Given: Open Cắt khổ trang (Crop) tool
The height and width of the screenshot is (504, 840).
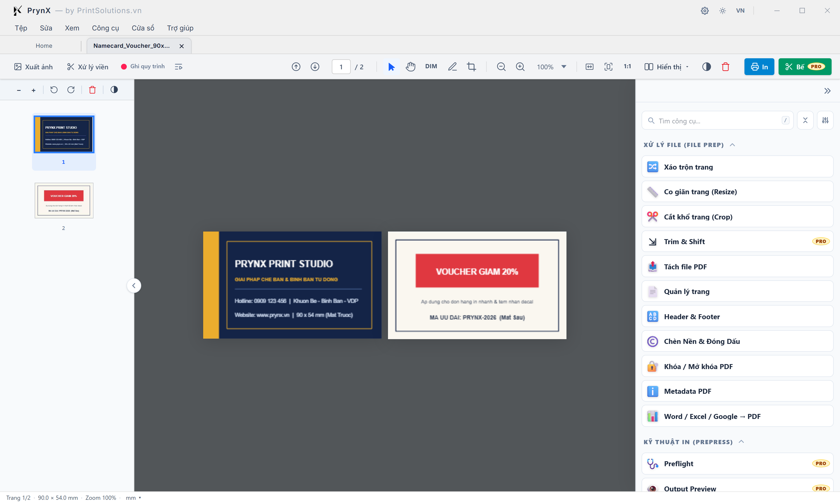Looking at the screenshot, I should pos(737,217).
